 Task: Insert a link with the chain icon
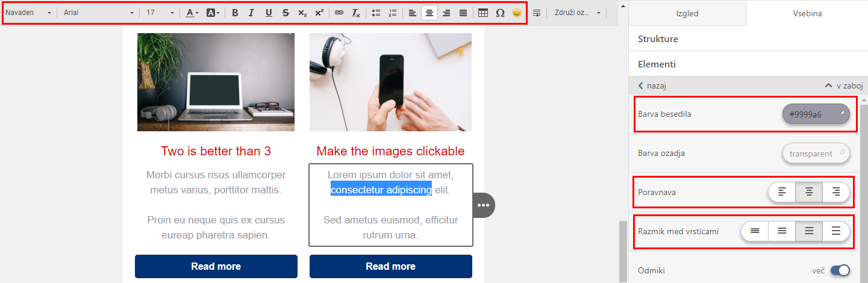(x=339, y=13)
